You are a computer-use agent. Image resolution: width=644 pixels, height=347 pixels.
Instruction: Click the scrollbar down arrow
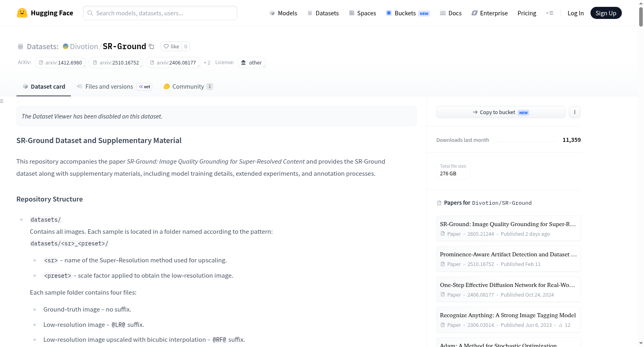click(x=641, y=343)
